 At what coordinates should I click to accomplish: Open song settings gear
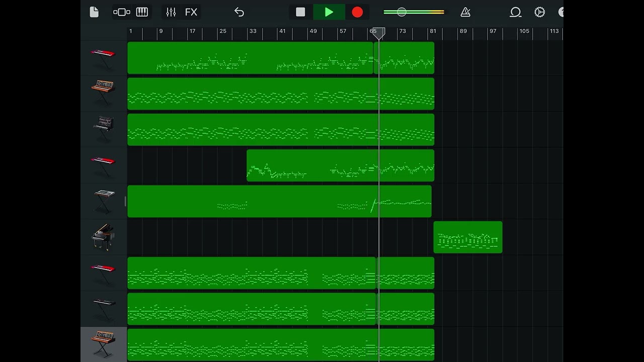539,12
